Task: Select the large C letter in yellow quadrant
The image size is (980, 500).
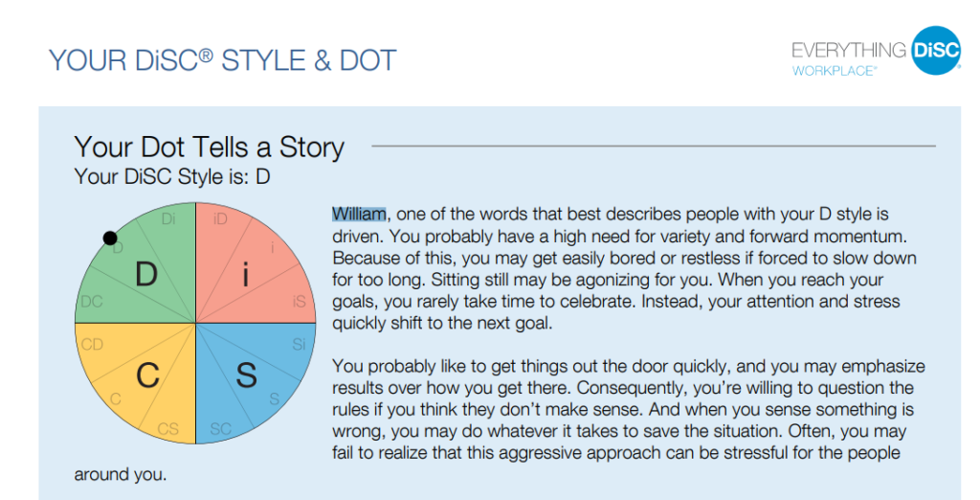Action: 146,375
